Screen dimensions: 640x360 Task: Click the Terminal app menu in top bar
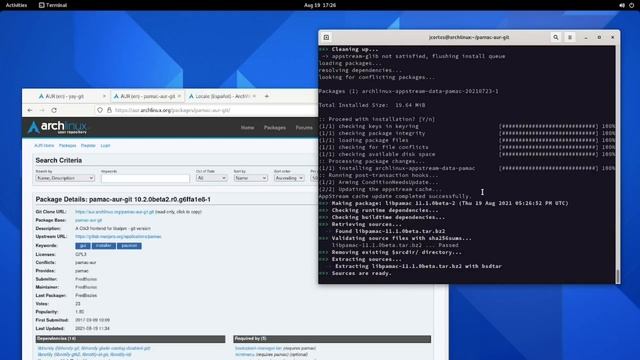(x=53, y=5)
